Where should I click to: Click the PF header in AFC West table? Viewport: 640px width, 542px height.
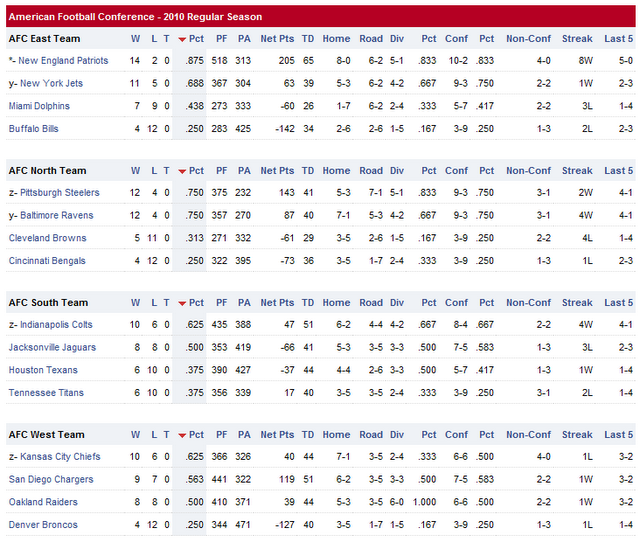pyautogui.click(x=221, y=435)
